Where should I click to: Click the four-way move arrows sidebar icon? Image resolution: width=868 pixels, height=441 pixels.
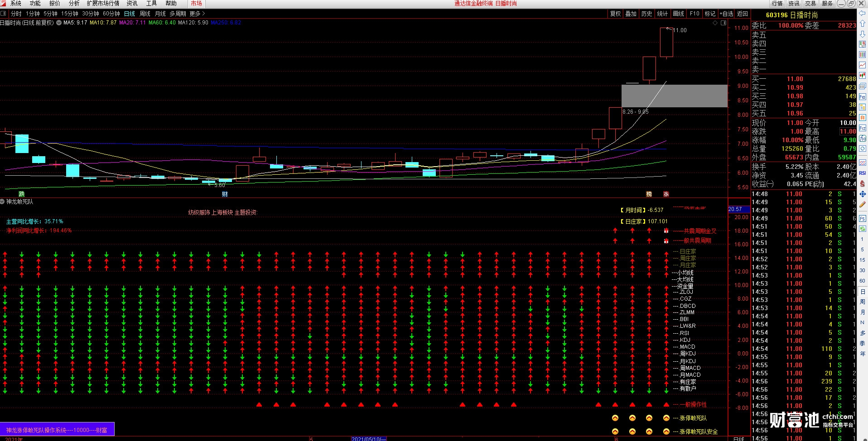(863, 194)
